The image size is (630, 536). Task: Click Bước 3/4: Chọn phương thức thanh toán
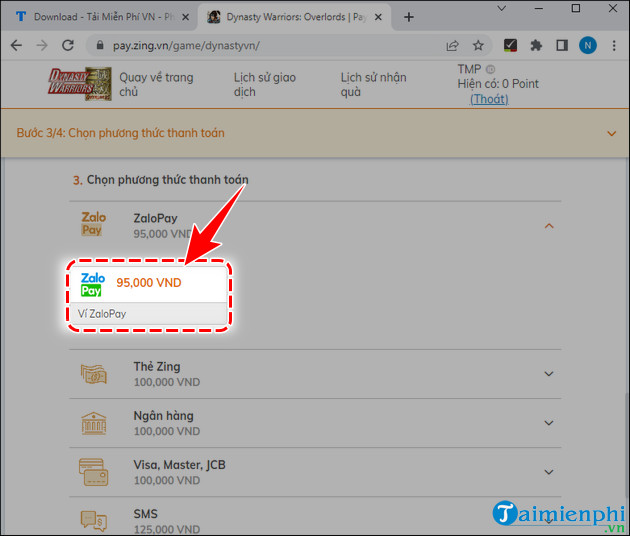(x=120, y=133)
